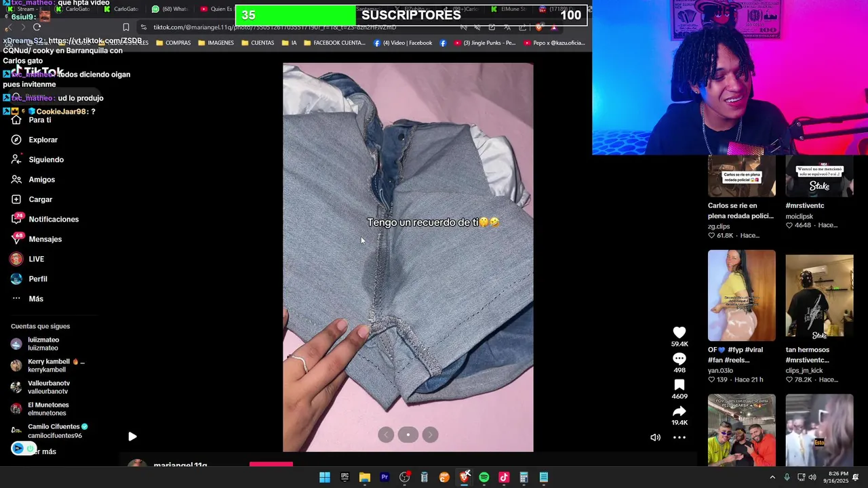The width and height of the screenshot is (868, 488).
Task: Open OBS Studio from the taskbar
Action: pyautogui.click(x=404, y=477)
